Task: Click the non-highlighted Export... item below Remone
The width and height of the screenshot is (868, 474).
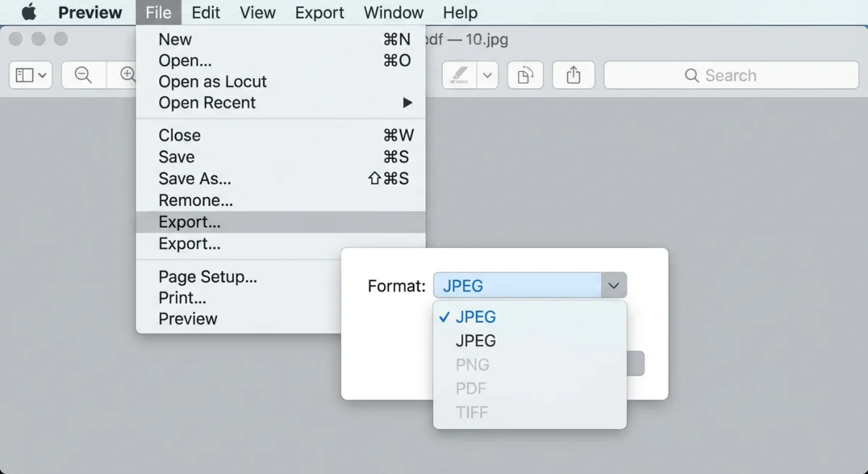Action: pyautogui.click(x=281, y=244)
